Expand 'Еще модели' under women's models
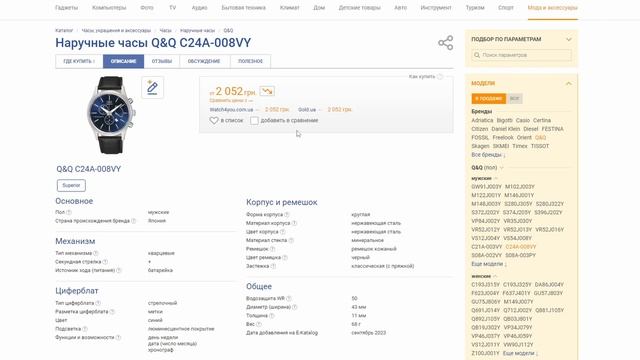The height and width of the screenshot is (360, 640). [520, 353]
